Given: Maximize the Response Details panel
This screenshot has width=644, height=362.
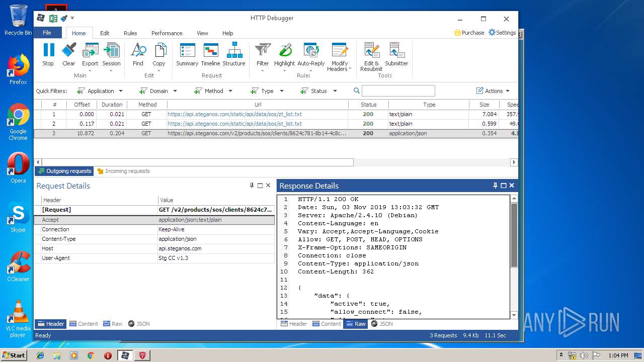Looking at the screenshot, I should (x=503, y=186).
